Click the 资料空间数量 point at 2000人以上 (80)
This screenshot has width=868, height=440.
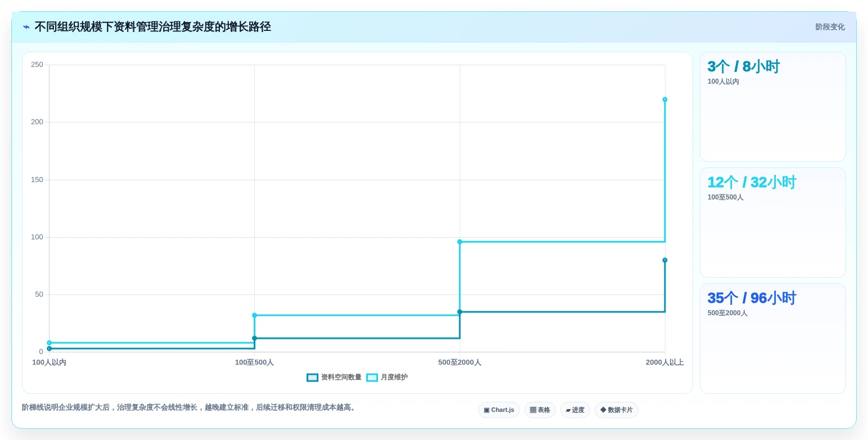[x=665, y=260]
